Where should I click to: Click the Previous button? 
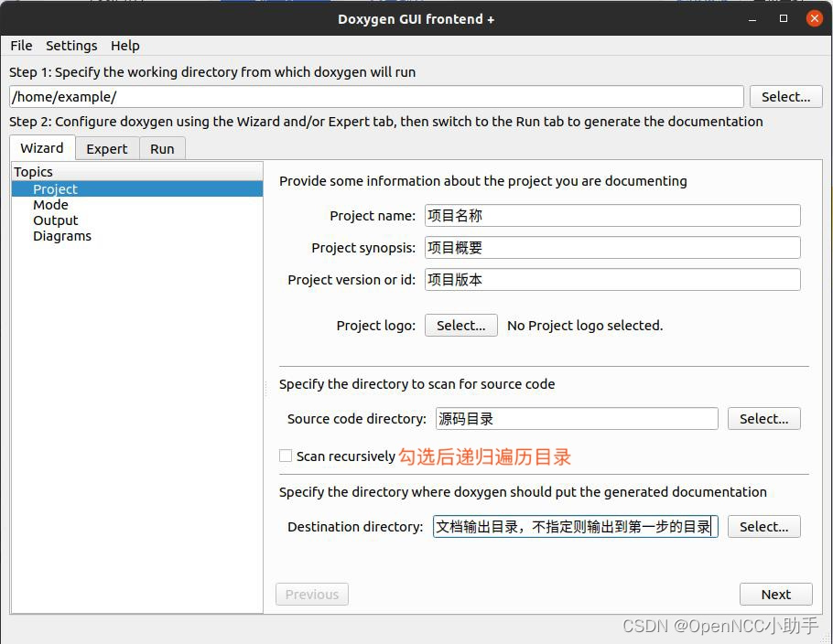click(x=312, y=594)
